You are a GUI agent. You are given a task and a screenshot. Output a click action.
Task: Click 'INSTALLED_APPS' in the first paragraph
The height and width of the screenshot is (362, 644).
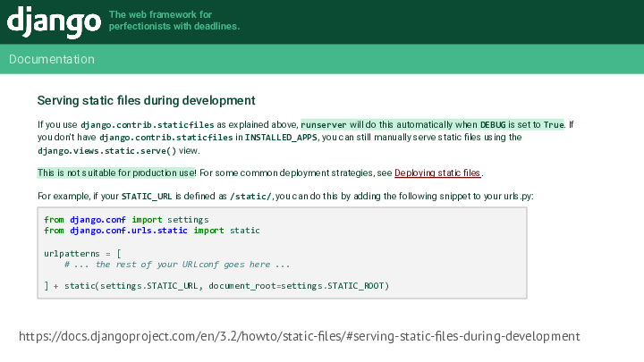pos(281,137)
